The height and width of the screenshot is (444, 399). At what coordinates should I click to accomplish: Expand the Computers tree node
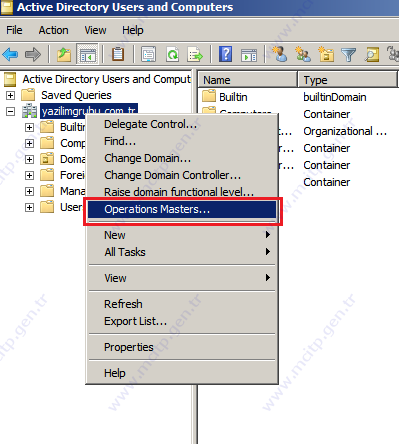[x=29, y=143]
